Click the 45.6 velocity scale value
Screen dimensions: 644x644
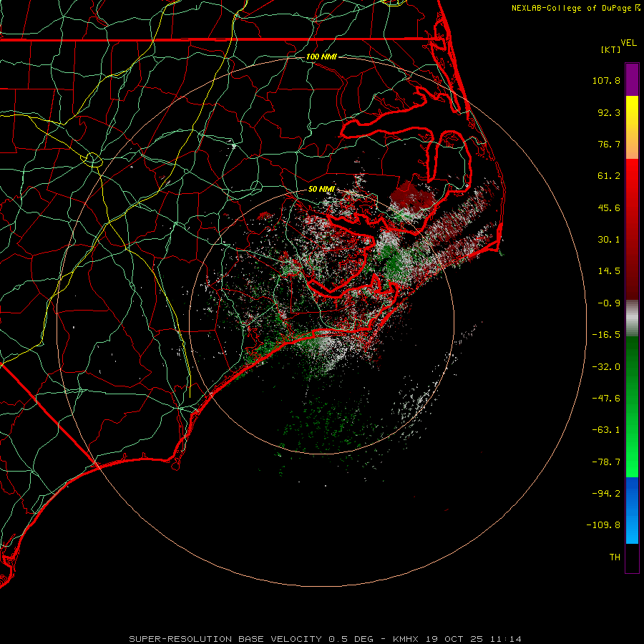click(x=609, y=208)
